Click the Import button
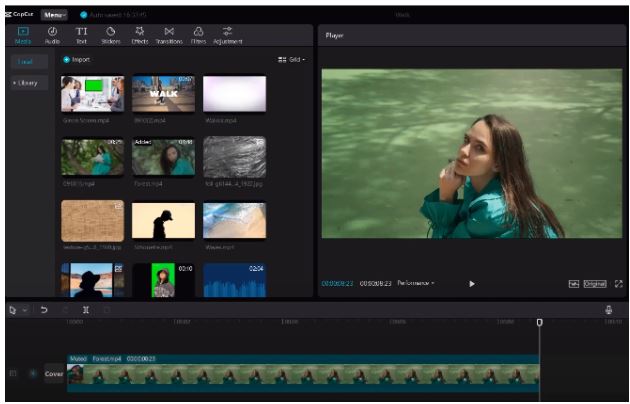Screen dimensions: 630x404 tap(76, 59)
